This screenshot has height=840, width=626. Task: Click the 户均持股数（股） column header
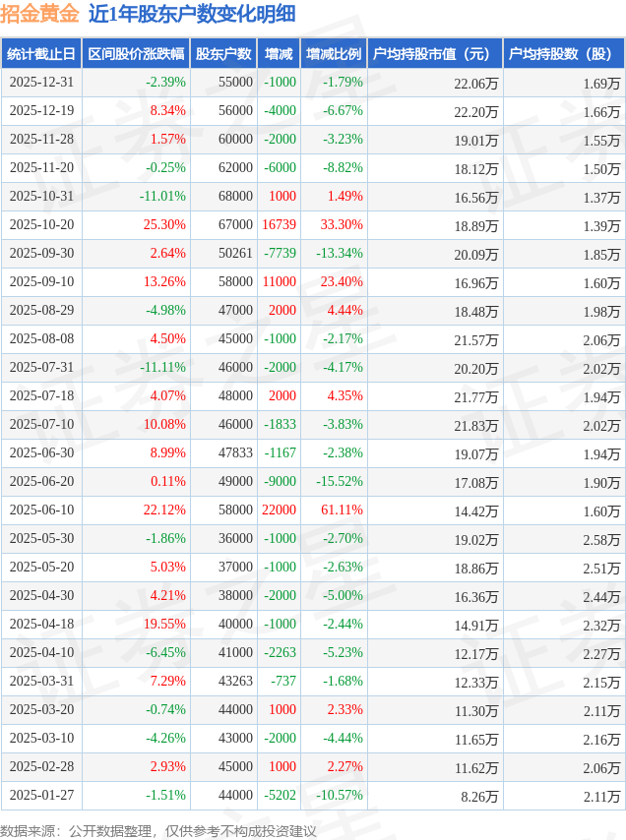[x=564, y=54]
